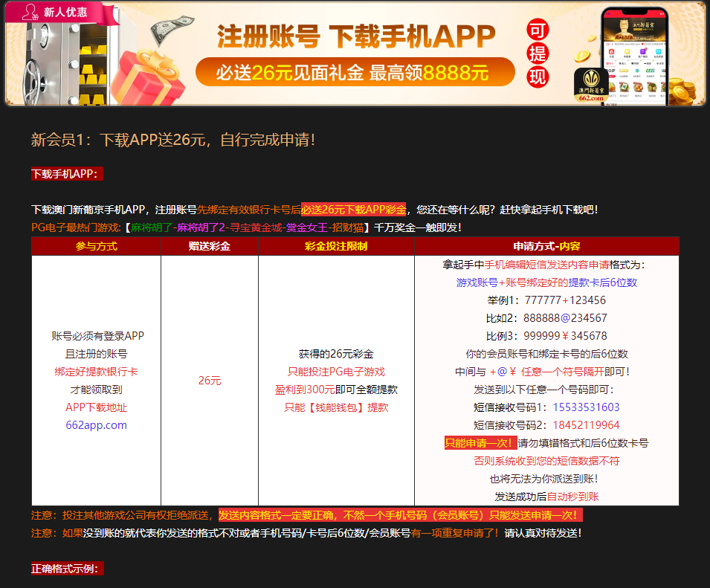The image size is (710, 588).
Task: Click the 只能【钱能钱包】提款 line
Action: [336, 407]
